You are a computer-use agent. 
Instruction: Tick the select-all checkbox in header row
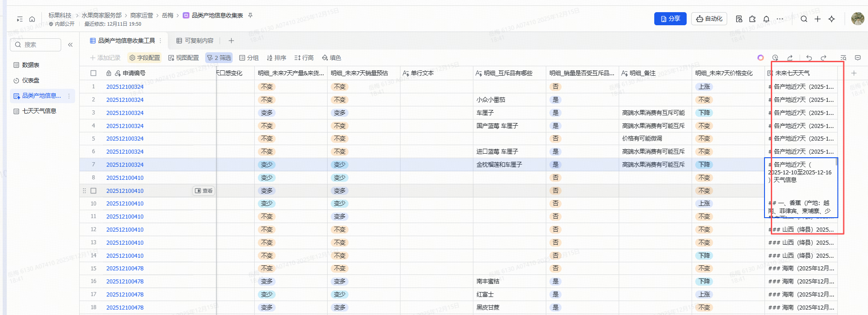pyautogui.click(x=94, y=73)
